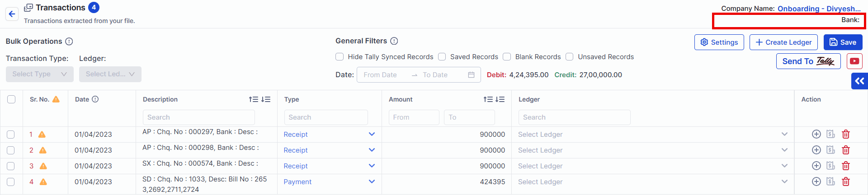Image resolution: width=868 pixels, height=195 pixels.
Task: Open Select Ledger dropdown for row 4
Action: click(x=653, y=182)
